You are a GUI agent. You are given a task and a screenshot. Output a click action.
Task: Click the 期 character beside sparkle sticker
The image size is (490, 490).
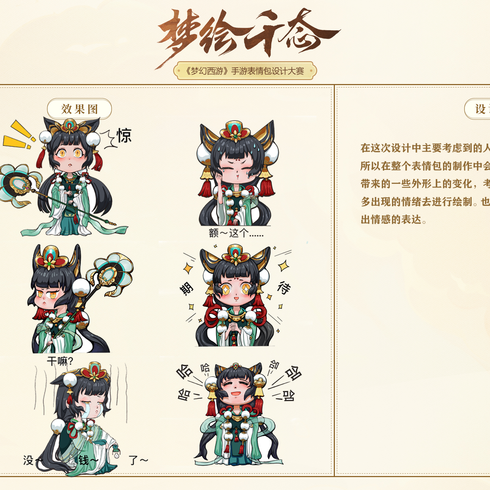coord(187,289)
